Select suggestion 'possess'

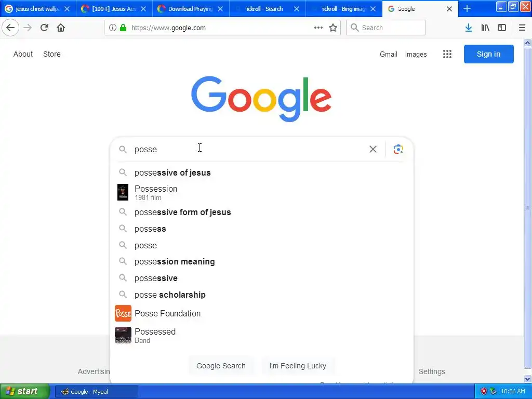click(x=262, y=229)
